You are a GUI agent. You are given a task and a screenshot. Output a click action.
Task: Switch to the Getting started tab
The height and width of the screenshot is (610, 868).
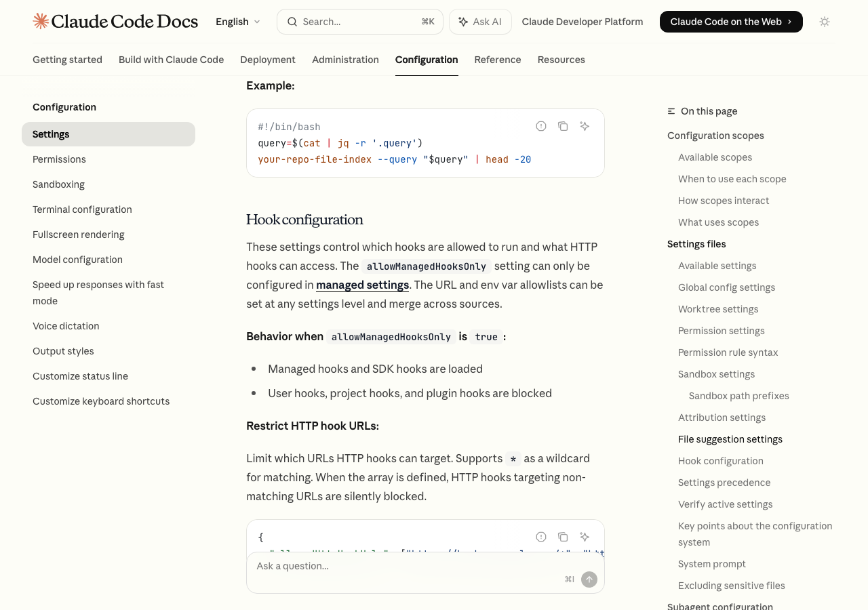click(x=67, y=60)
